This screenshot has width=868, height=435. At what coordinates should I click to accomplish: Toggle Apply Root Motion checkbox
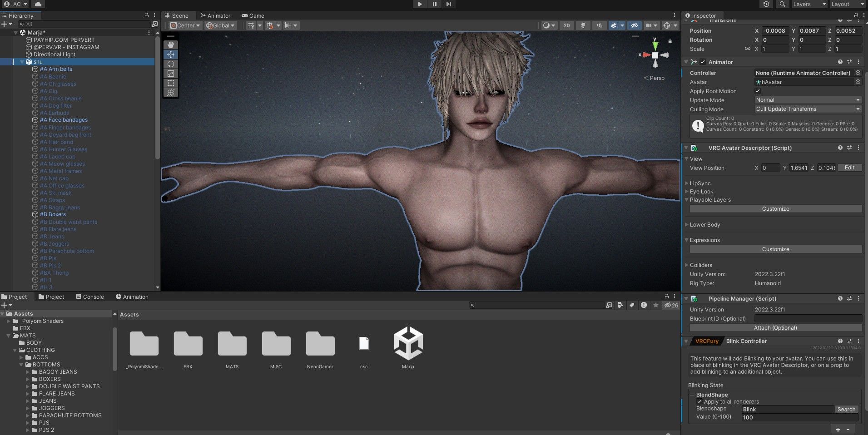coord(758,91)
